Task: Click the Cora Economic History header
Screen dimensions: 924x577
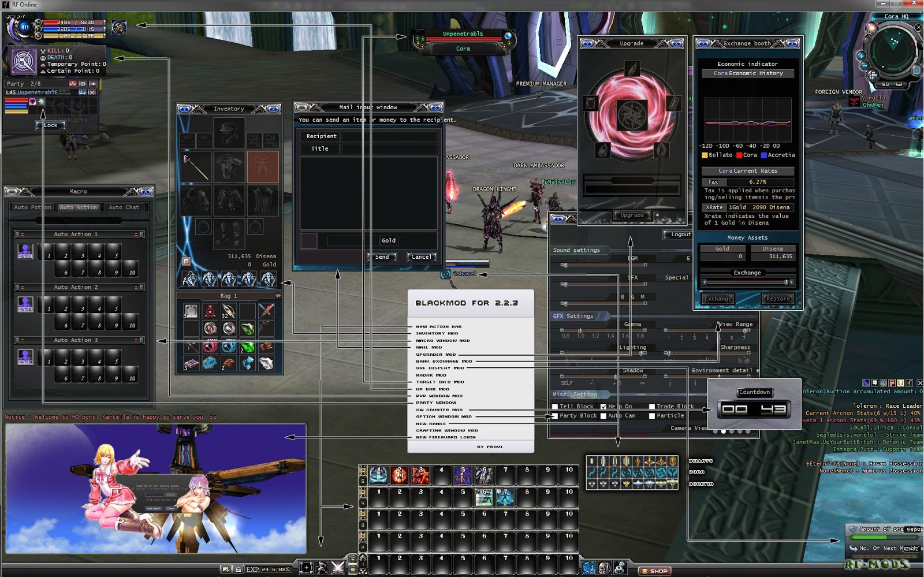Action: (747, 73)
